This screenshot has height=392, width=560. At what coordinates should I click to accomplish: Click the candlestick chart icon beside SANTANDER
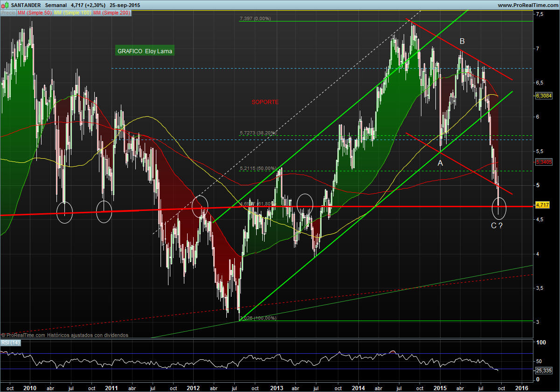point(5,5)
